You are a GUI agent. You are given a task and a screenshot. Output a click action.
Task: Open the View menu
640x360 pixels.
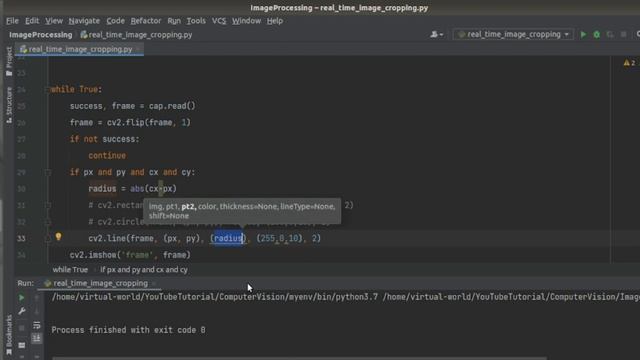point(54,21)
